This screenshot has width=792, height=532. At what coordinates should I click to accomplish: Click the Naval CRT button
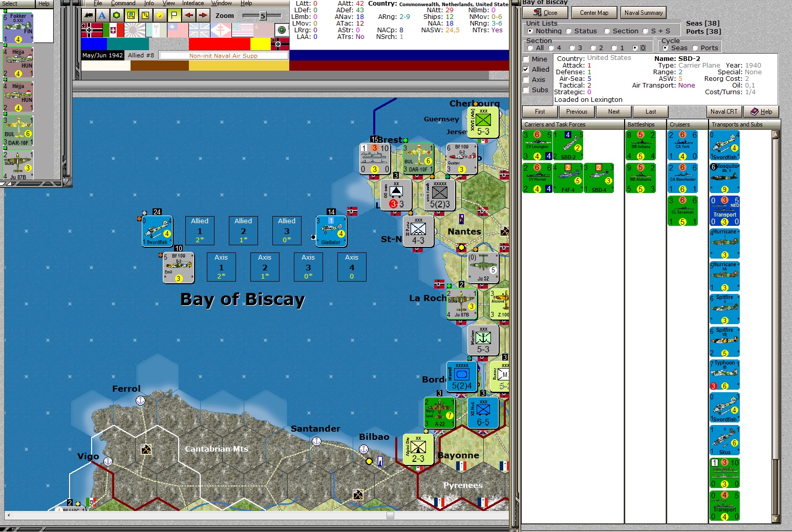point(724,112)
